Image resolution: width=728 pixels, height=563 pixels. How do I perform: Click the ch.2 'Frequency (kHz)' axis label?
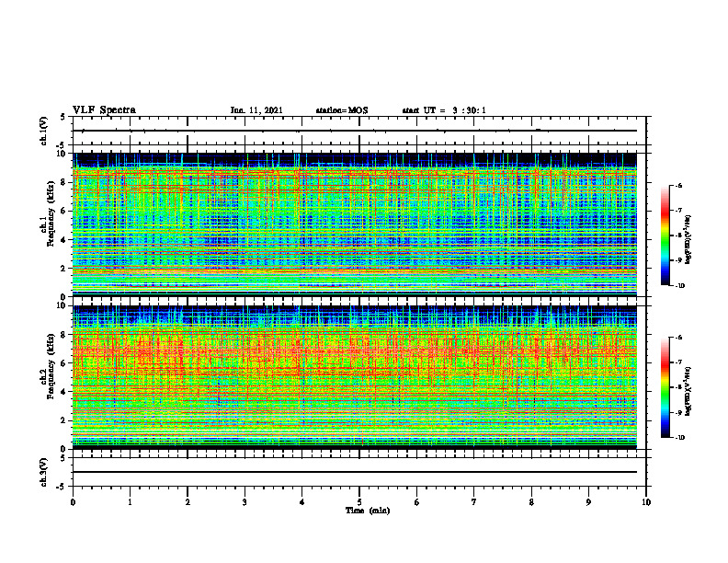51,367
